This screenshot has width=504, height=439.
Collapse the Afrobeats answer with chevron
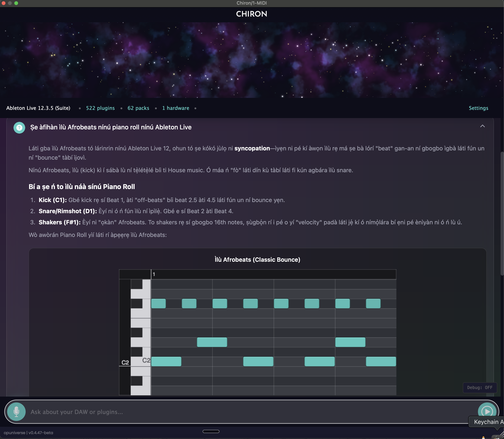coord(482,126)
